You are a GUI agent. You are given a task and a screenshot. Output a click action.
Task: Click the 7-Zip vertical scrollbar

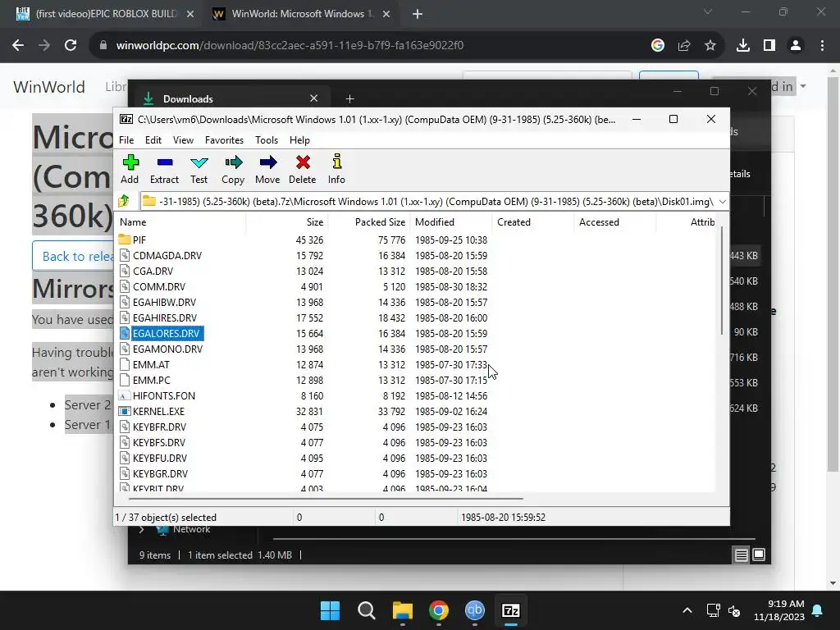[722, 281]
